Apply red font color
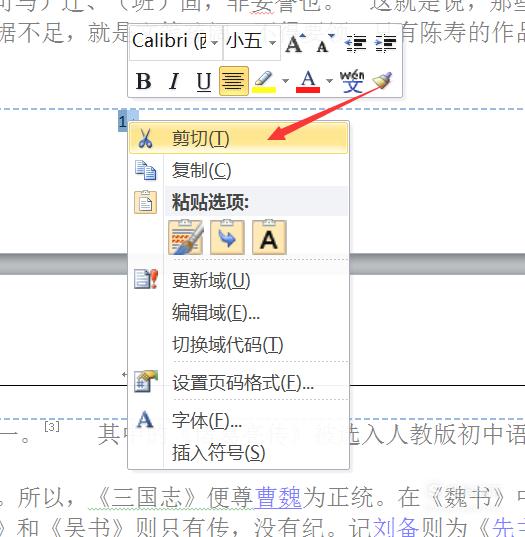 308,82
